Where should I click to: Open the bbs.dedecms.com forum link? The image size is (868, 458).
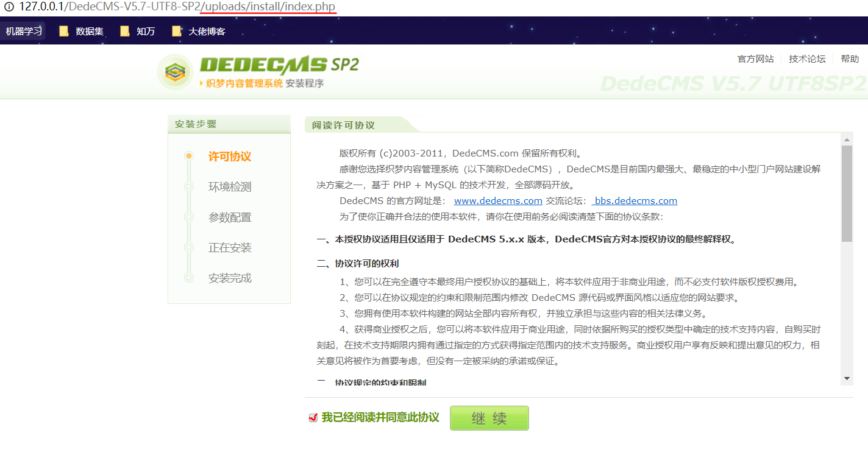635,200
